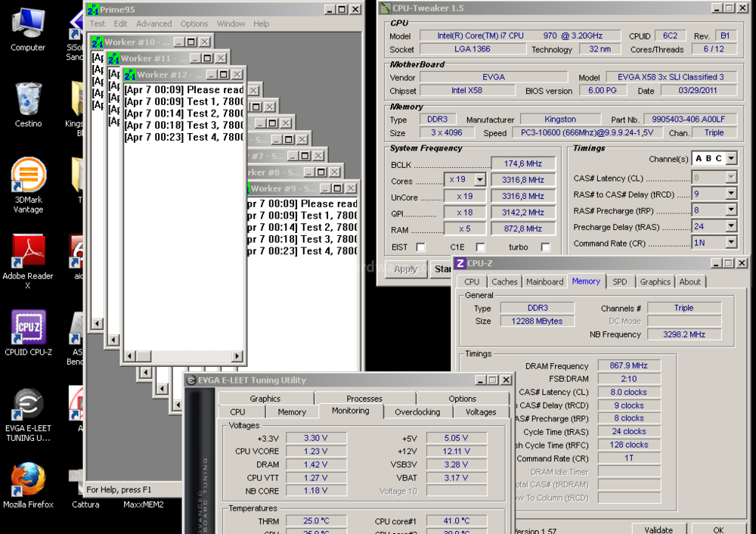756x534 pixels.
Task: Launch 3DMark Vantage from desktop
Action: coord(28,185)
